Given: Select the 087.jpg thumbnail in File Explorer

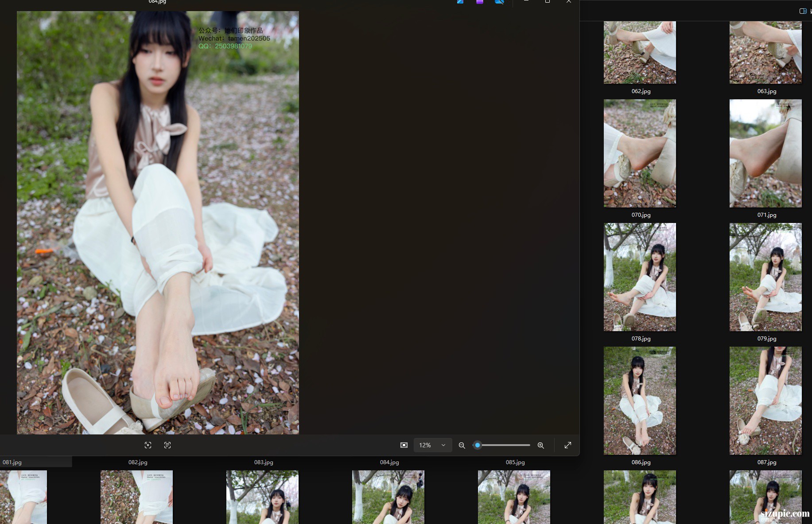Looking at the screenshot, I should 765,401.
